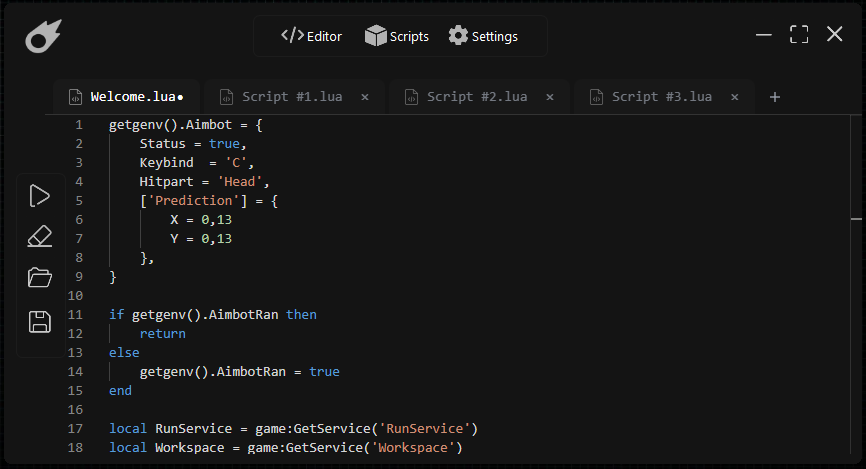Clear the editor with the eraser icon
The height and width of the screenshot is (469, 866).
point(40,237)
